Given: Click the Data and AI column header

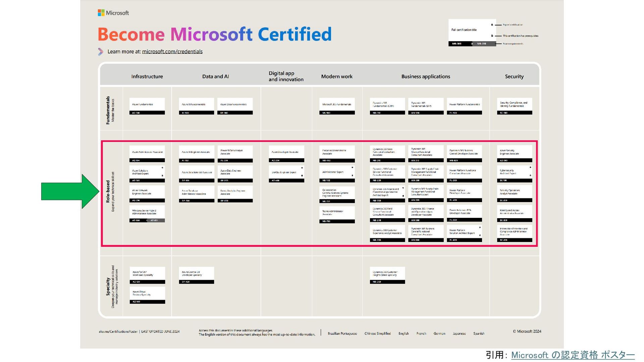Looking at the screenshot, I should pyautogui.click(x=215, y=76).
